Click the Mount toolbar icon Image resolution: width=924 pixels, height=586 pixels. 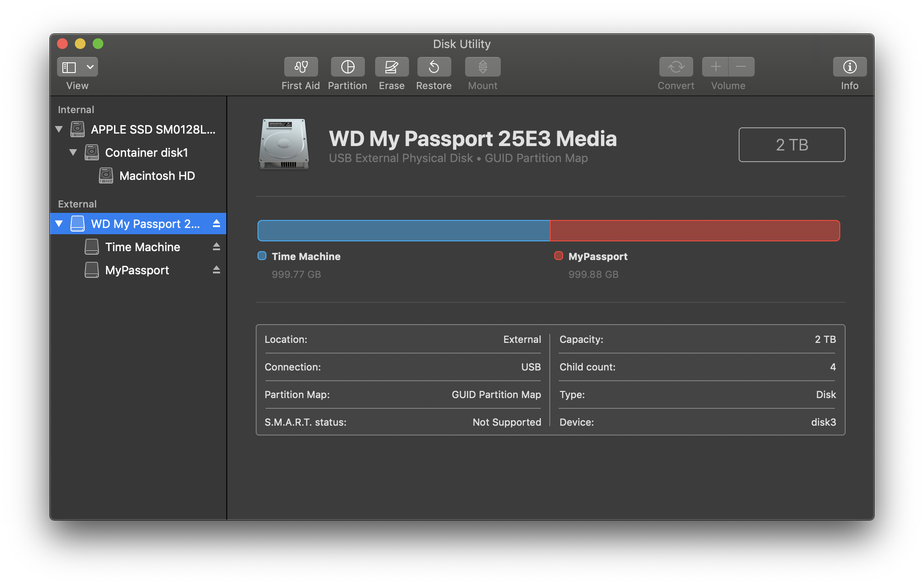482,67
